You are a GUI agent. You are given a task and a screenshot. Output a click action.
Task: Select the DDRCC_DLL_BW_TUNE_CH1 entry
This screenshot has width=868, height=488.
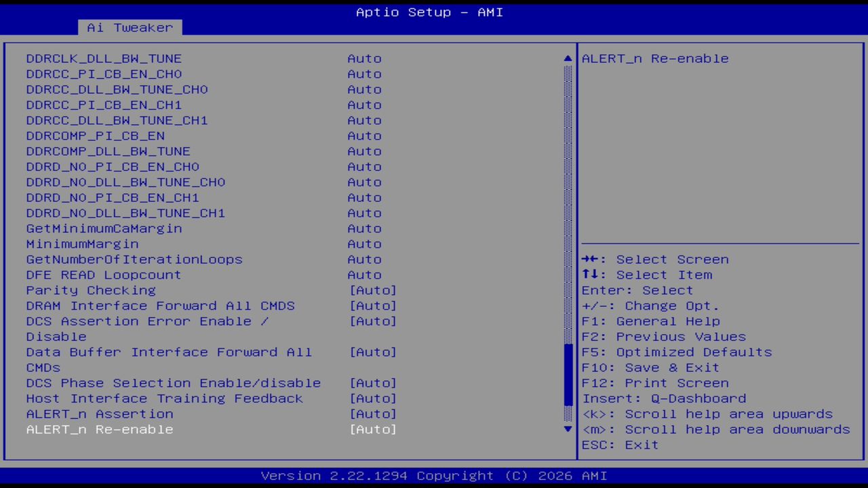(x=117, y=120)
